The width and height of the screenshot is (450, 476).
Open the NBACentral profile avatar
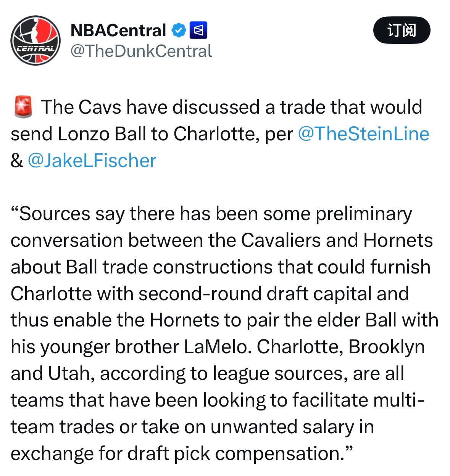coord(35,40)
